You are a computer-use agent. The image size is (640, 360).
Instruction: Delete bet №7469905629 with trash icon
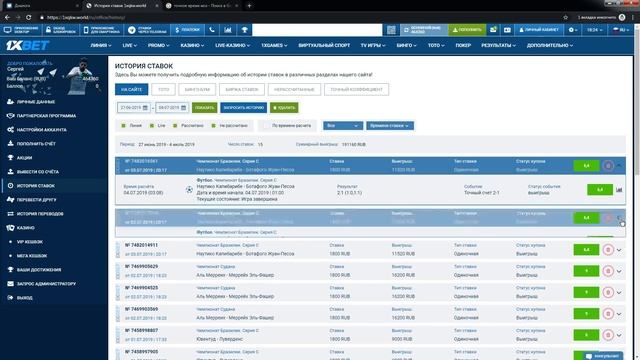tap(608, 271)
